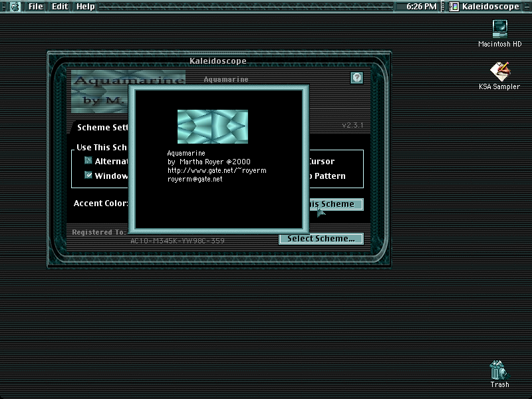
Task: Click the teal Aquamarine image in the about box
Action: click(213, 126)
